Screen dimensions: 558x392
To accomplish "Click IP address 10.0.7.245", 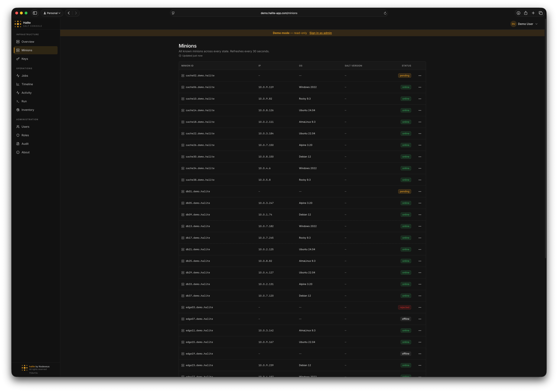I will 266,238.
